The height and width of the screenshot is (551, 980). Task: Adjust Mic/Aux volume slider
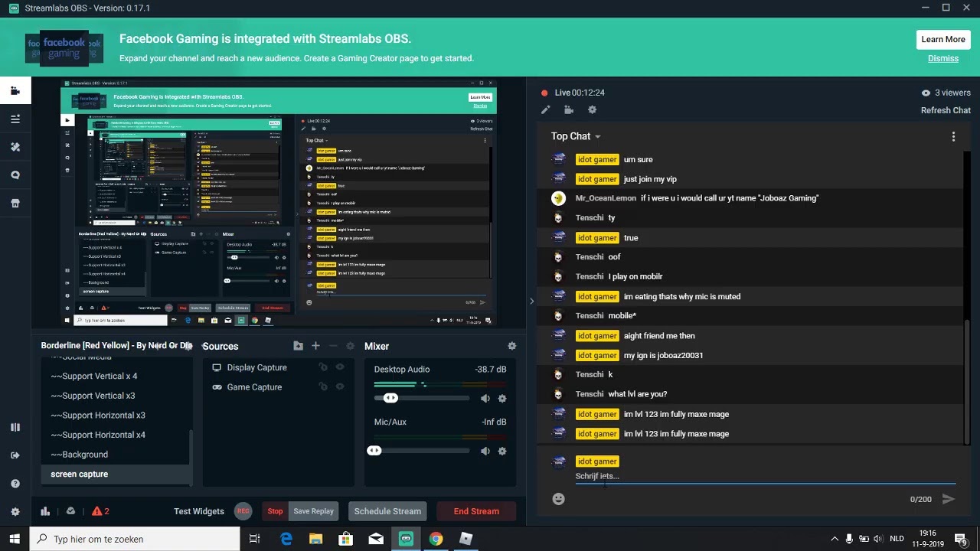click(x=374, y=451)
